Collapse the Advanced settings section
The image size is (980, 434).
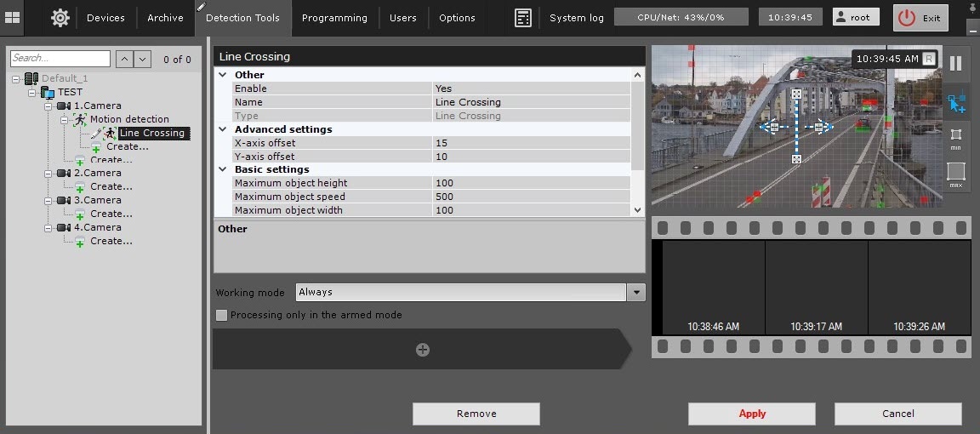223,129
